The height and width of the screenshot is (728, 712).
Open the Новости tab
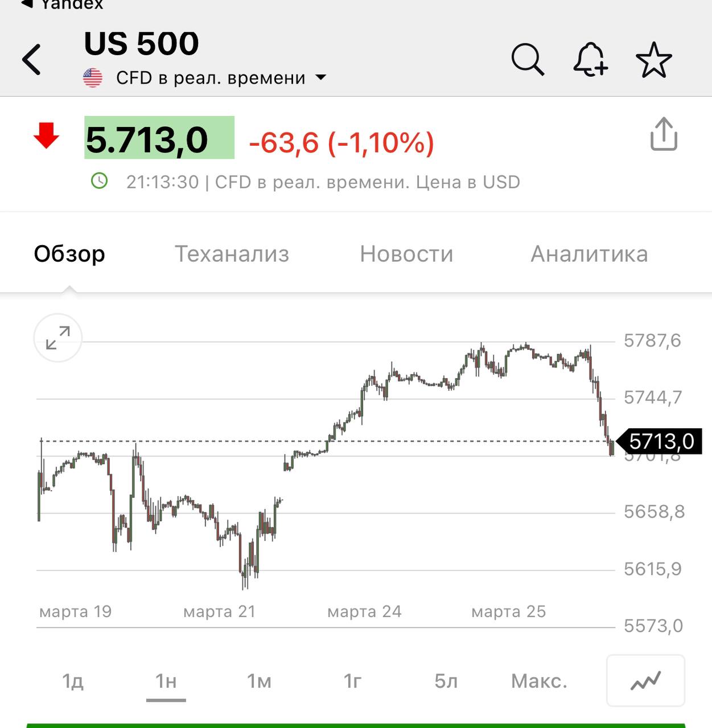tap(406, 254)
